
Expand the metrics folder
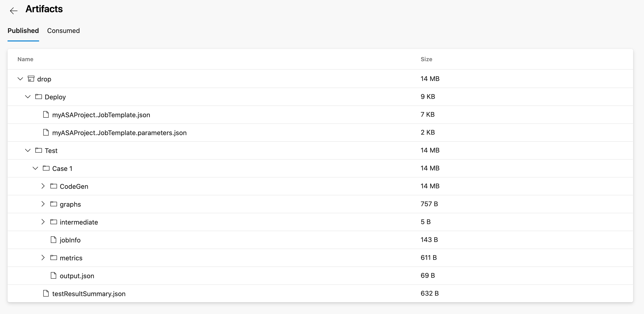point(43,258)
